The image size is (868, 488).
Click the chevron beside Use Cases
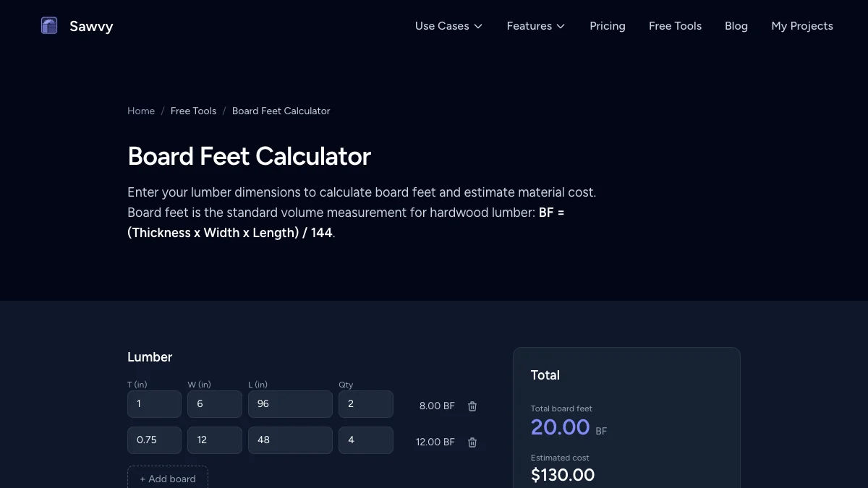[x=479, y=26]
